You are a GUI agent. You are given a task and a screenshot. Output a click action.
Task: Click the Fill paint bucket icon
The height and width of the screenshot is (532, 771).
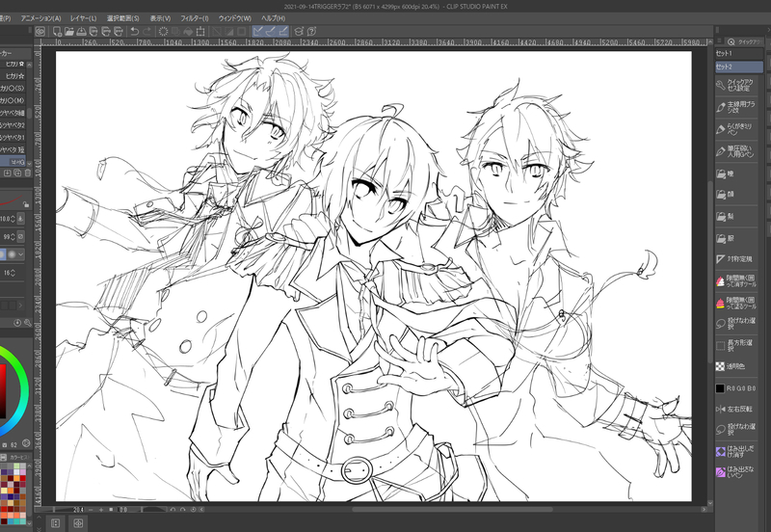coord(188,32)
